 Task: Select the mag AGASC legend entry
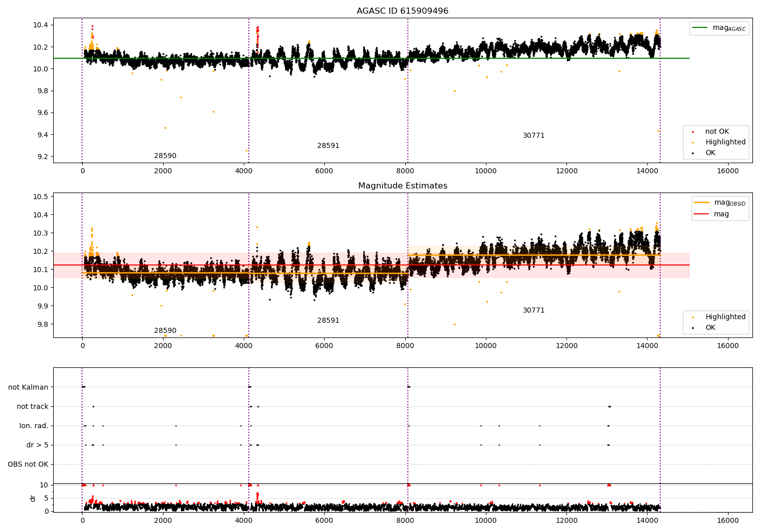[718, 28]
